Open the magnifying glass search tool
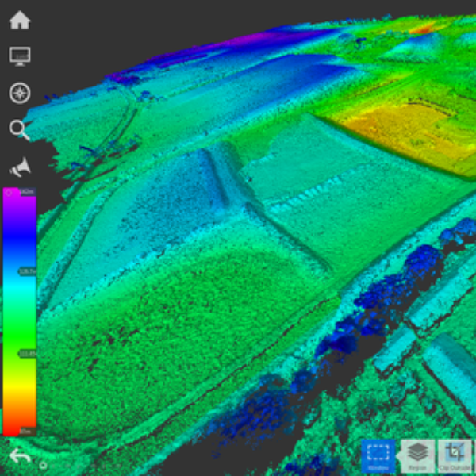Image resolution: width=476 pixels, height=476 pixels. click(19, 129)
